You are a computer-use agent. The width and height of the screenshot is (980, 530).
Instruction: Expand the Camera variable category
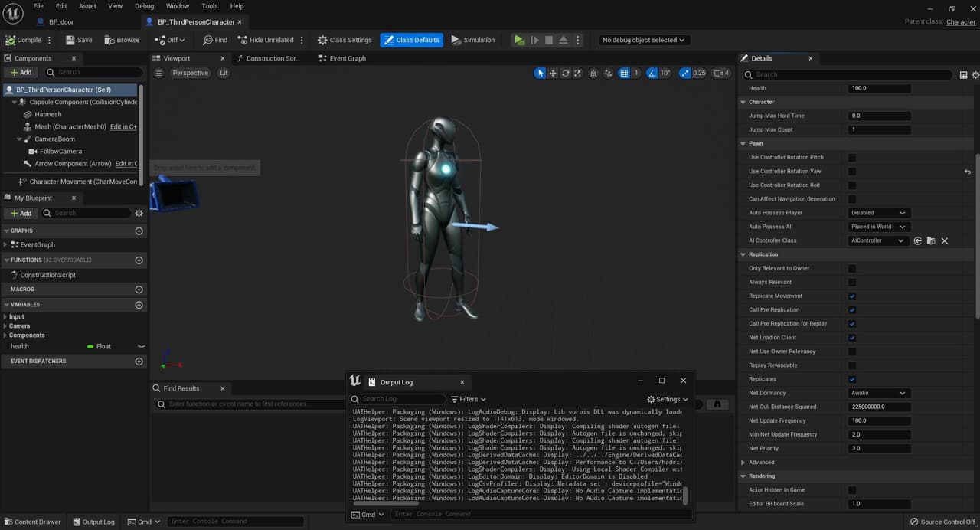[5, 326]
